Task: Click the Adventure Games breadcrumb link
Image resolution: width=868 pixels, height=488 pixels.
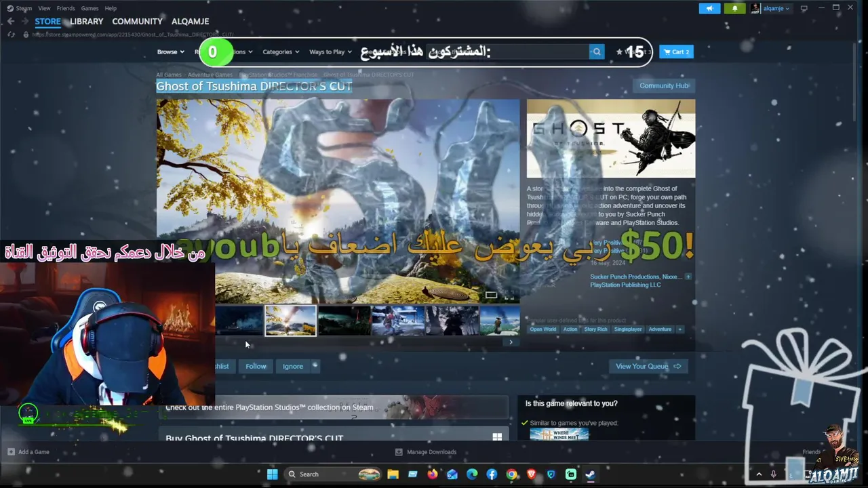Action: point(210,75)
